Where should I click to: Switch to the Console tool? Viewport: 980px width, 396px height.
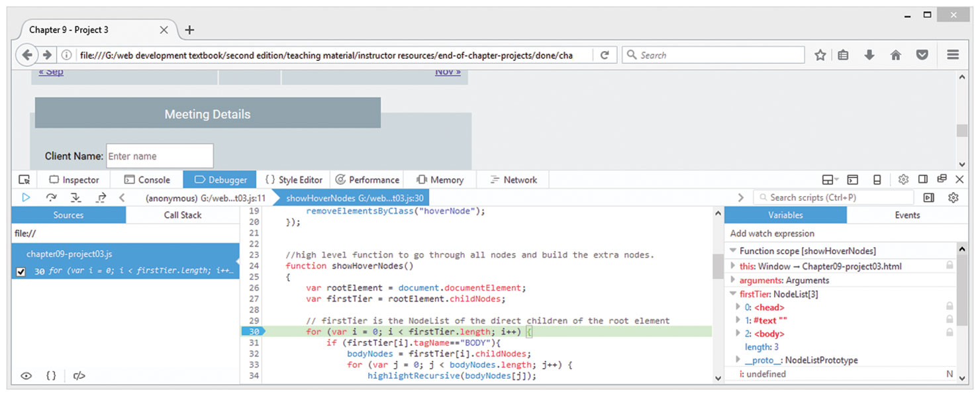click(148, 179)
